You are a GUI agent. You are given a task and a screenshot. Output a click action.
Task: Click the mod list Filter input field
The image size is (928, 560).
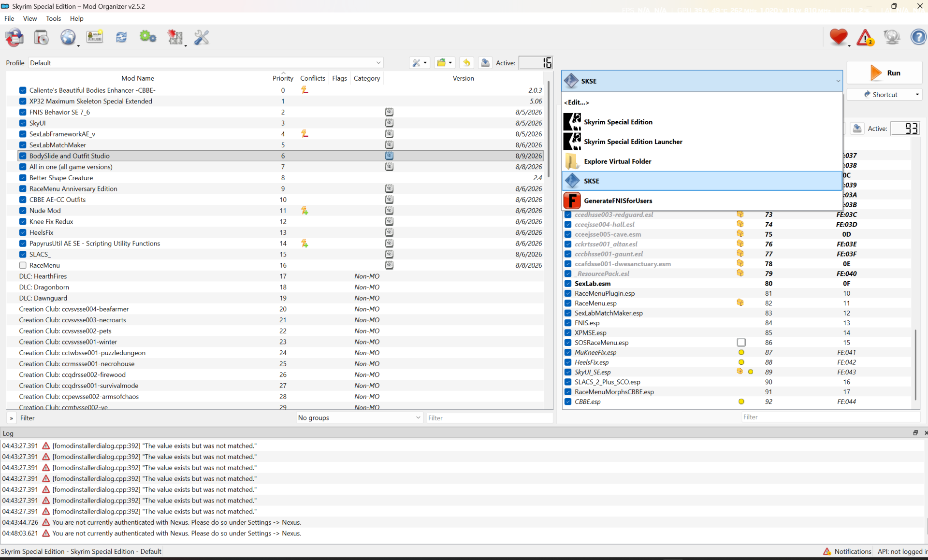coord(489,418)
